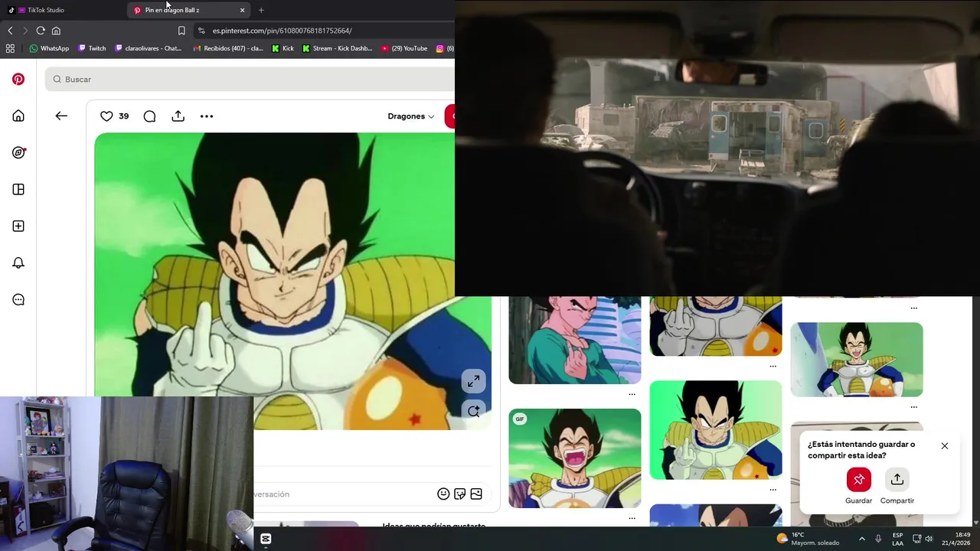Add a sticker to the comment
Screen dimensions: 980x551
(459, 494)
